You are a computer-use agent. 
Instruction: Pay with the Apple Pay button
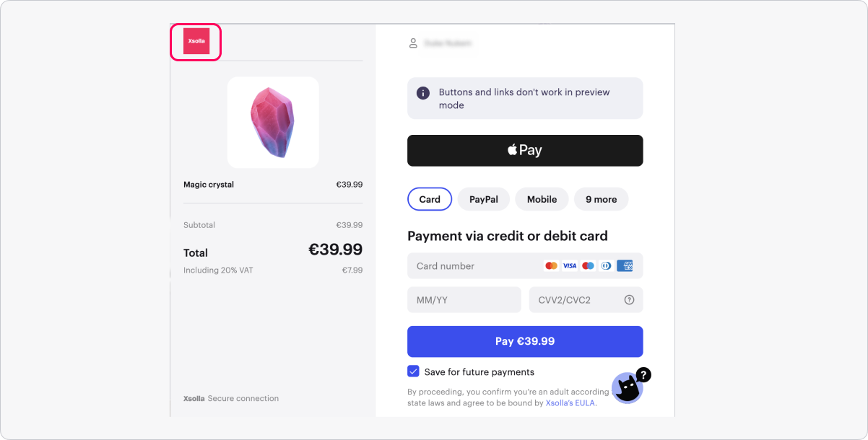[x=525, y=150]
